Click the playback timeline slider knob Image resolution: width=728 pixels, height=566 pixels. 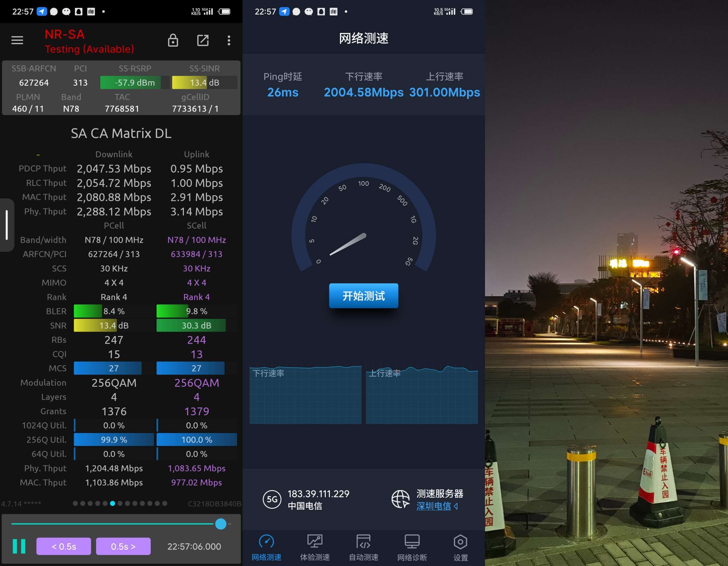coord(221,524)
